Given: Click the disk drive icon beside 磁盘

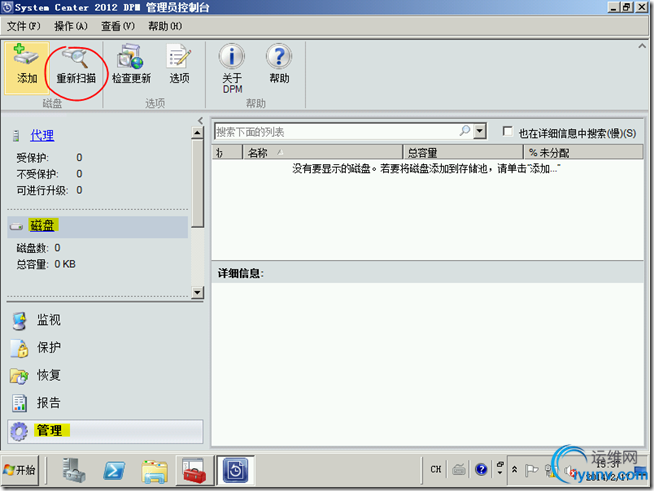Looking at the screenshot, I should pyautogui.click(x=16, y=227).
